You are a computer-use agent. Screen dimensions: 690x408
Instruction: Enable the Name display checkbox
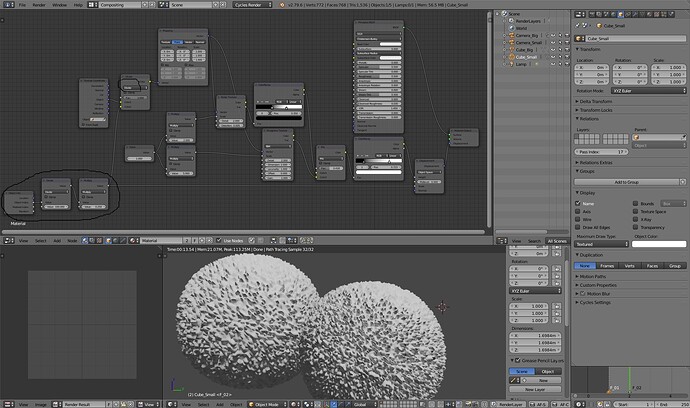click(x=578, y=203)
